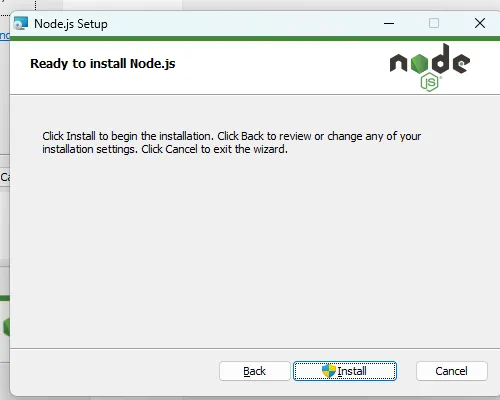Click the green stripe below title bar
Screen dimensions: 500x400
[x=255, y=39]
